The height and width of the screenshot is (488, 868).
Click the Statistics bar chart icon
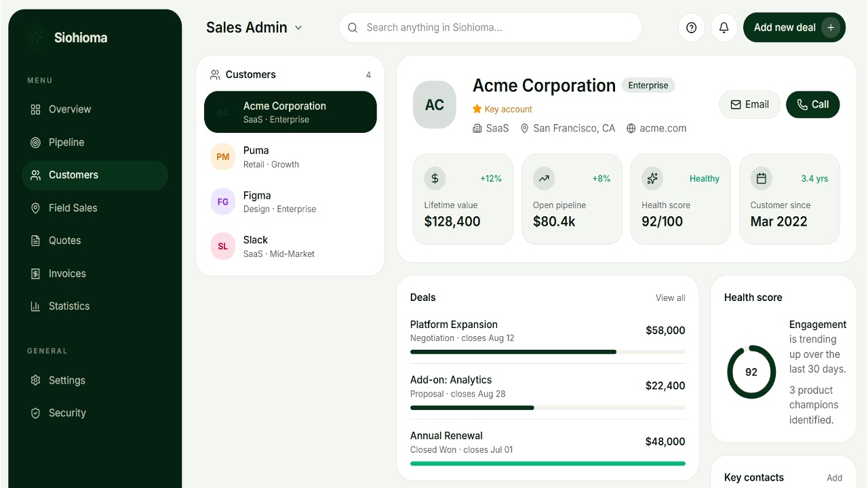[x=35, y=306]
